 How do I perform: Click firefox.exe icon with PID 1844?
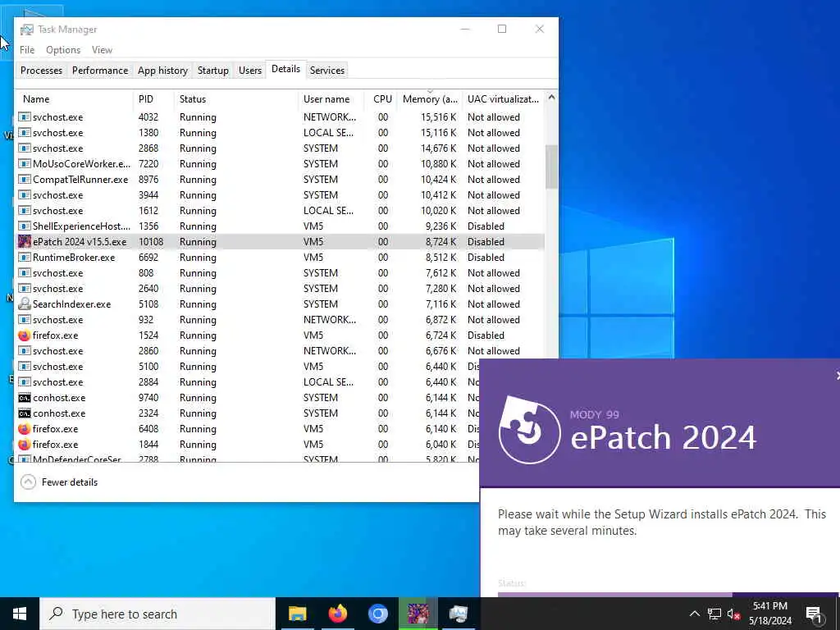[24, 444]
